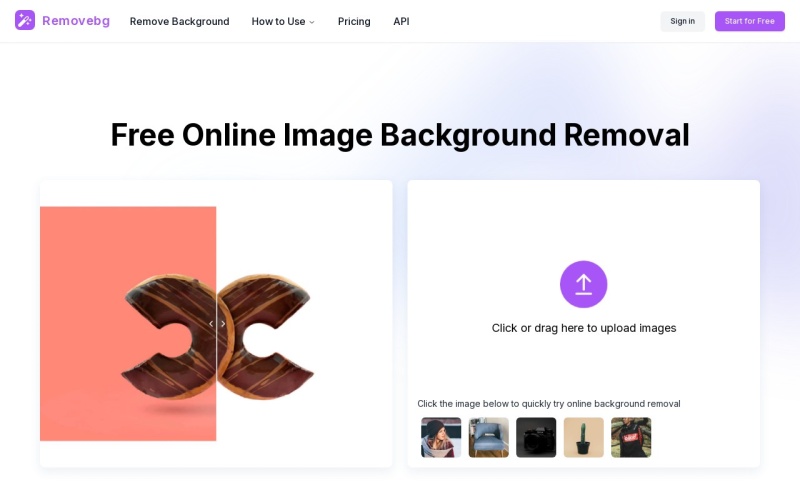This screenshot has width=800, height=485.
Task: Click the before/after comparison slider handle
Action: 217,324
